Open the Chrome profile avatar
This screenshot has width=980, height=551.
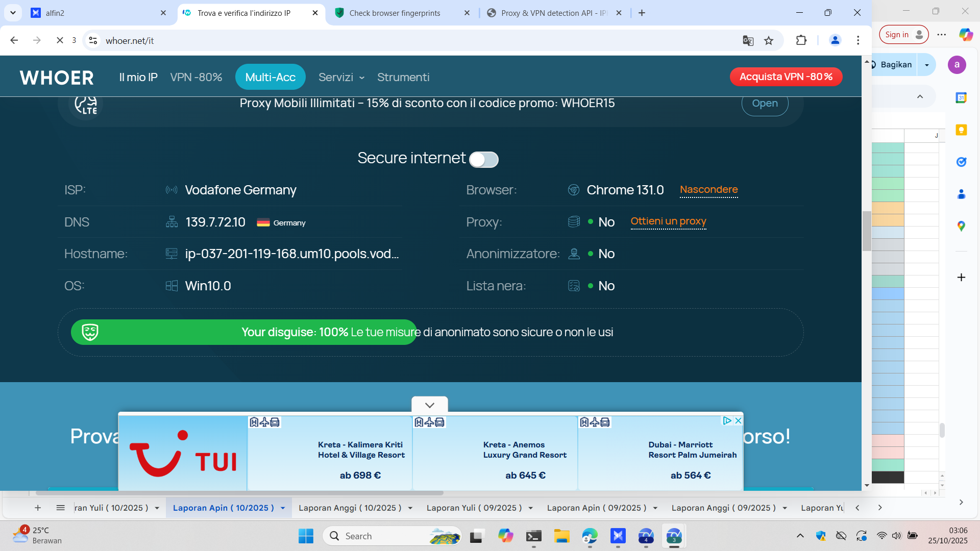(x=835, y=40)
